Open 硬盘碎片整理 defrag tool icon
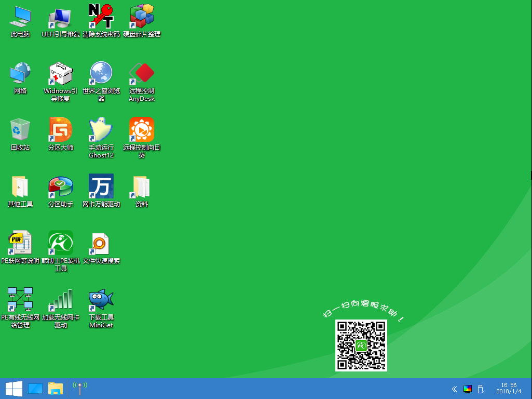532x399 pixels. (142, 17)
